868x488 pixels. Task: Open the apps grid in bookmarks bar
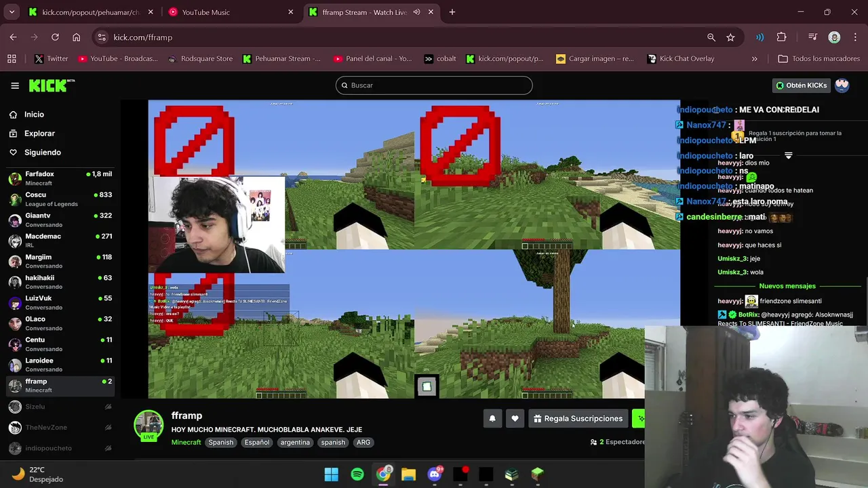(x=12, y=59)
